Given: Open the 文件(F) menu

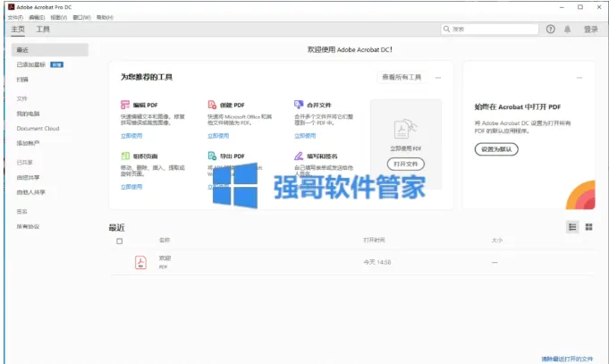Looking at the screenshot, I should click(x=15, y=18).
